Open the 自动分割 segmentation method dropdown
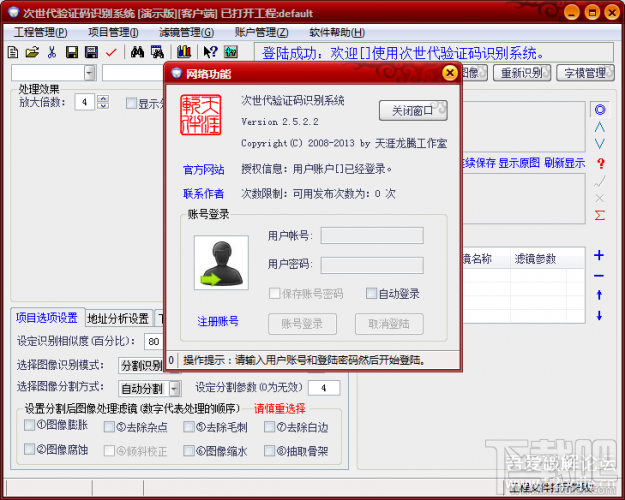The image size is (625, 500). [175, 388]
